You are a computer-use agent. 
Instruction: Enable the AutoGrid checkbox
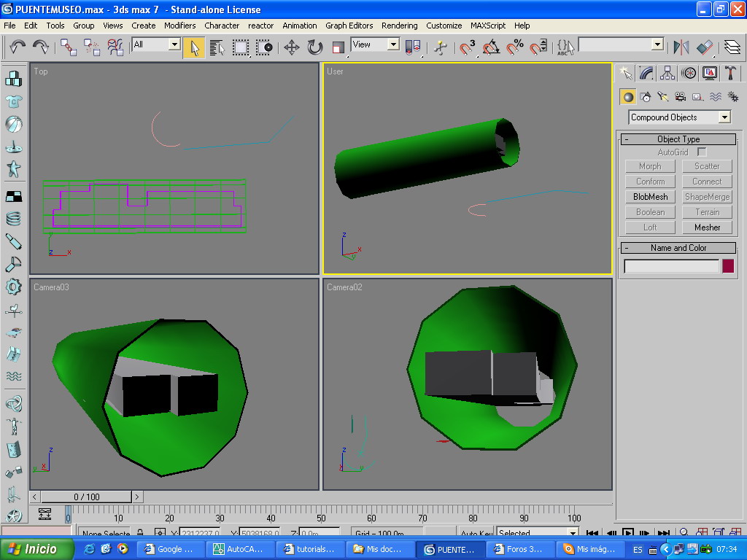(x=702, y=152)
